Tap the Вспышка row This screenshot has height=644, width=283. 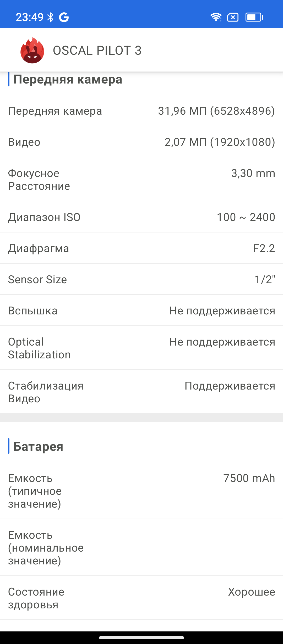[141, 310]
